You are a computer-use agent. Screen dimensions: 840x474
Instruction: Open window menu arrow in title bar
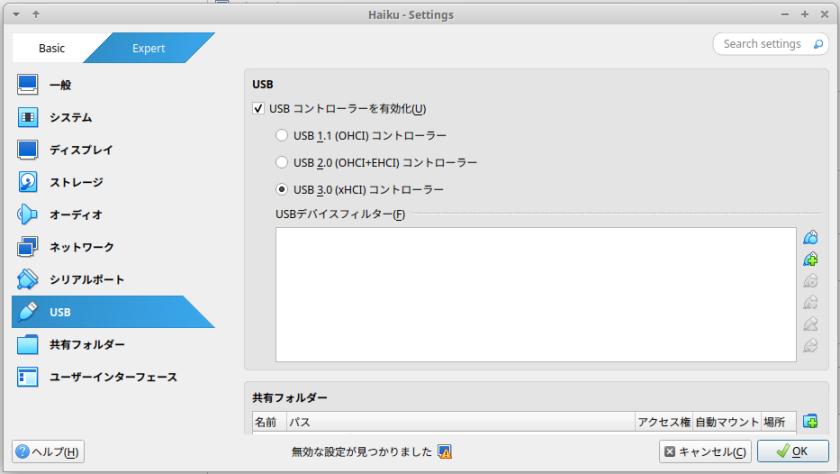pyautogui.click(x=16, y=14)
